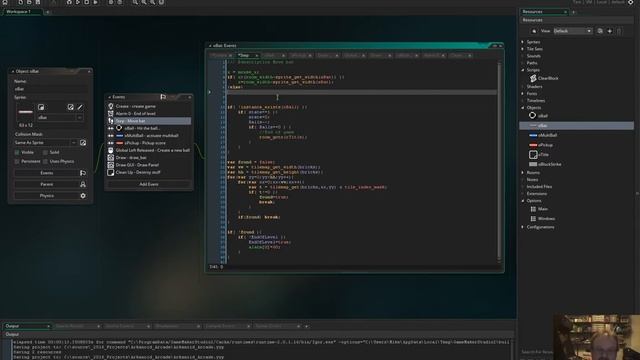Collapse the Scripts folder
The image size is (640, 360).
pyautogui.click(x=522, y=70)
